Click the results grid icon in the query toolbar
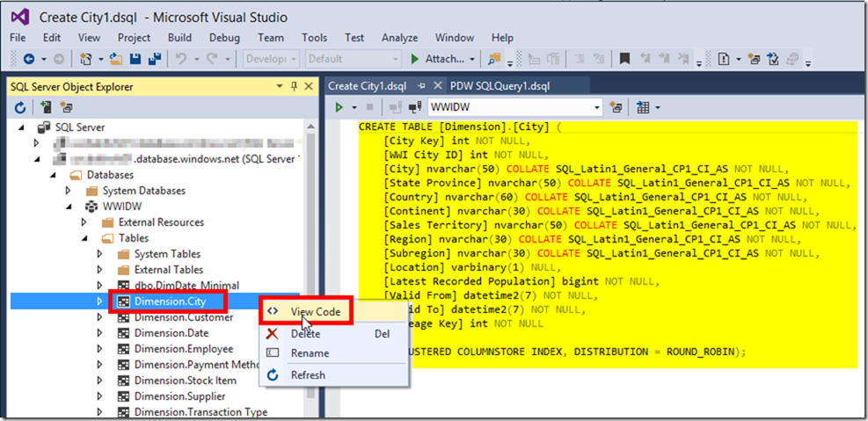This screenshot has width=868, height=421. [643, 107]
